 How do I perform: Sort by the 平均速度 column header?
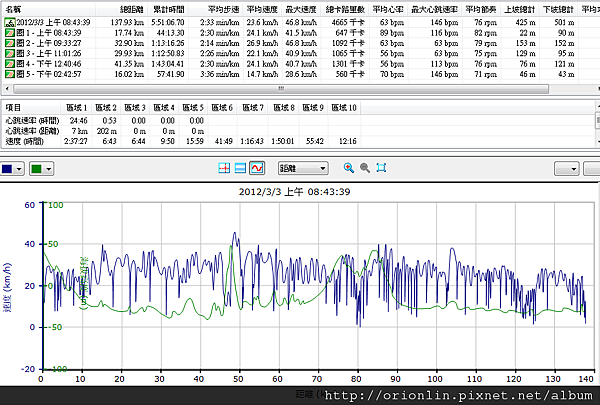tap(262, 10)
